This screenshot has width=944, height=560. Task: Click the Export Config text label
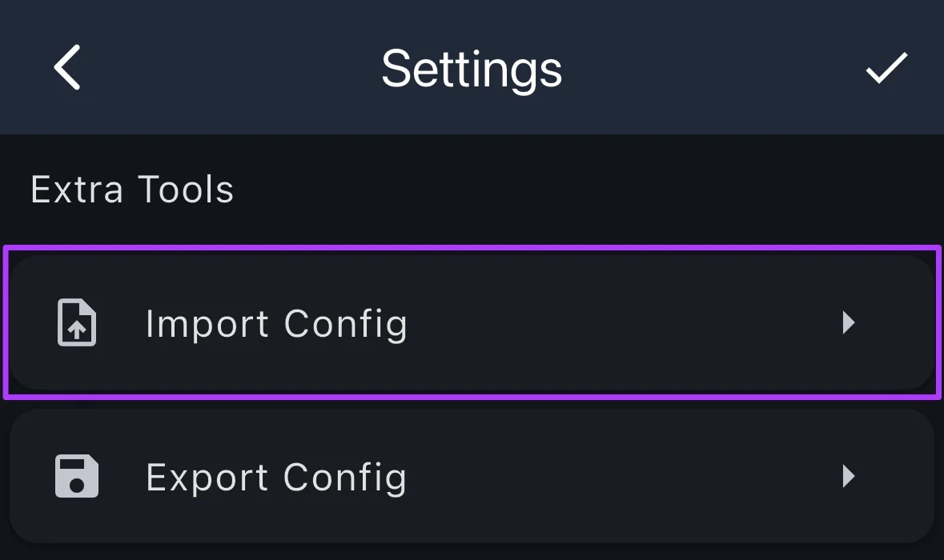pyautogui.click(x=275, y=476)
